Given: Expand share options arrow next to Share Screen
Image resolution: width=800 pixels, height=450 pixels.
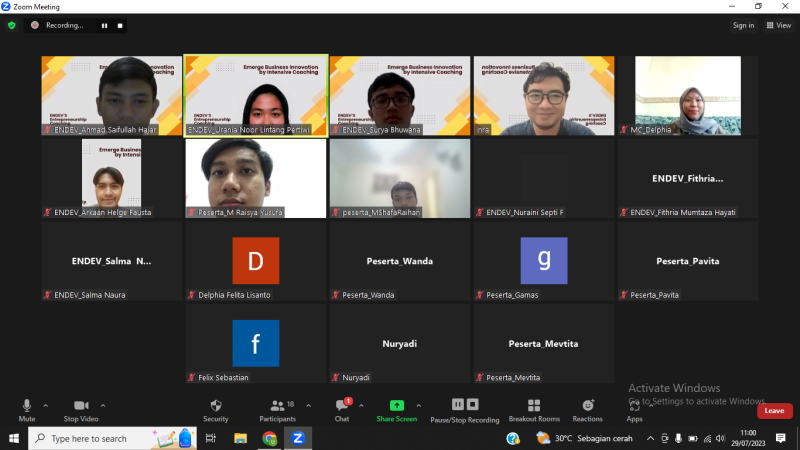Looking at the screenshot, I should pos(418,406).
